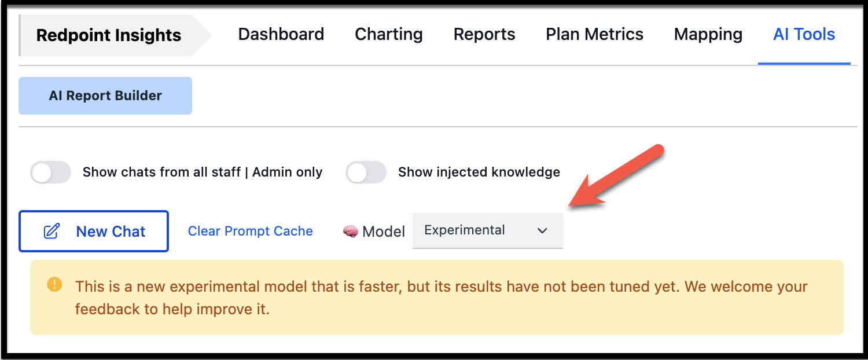Open the Charting tab

tap(388, 35)
